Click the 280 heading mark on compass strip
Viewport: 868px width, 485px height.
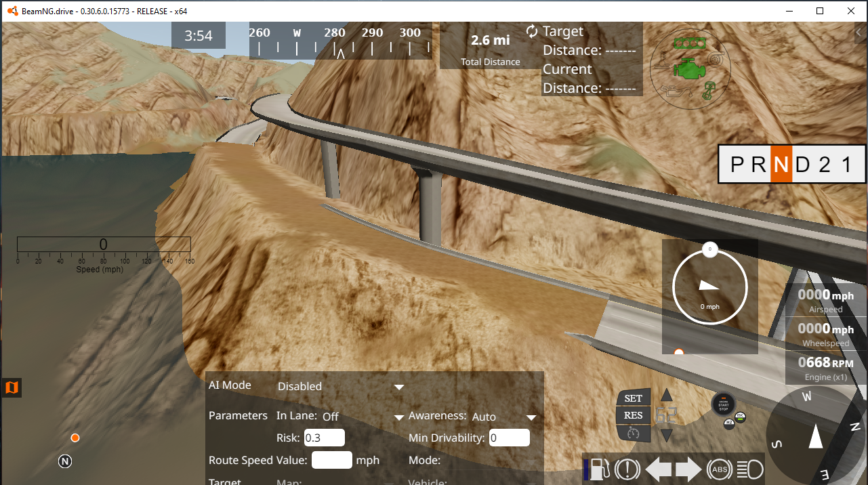(x=335, y=33)
